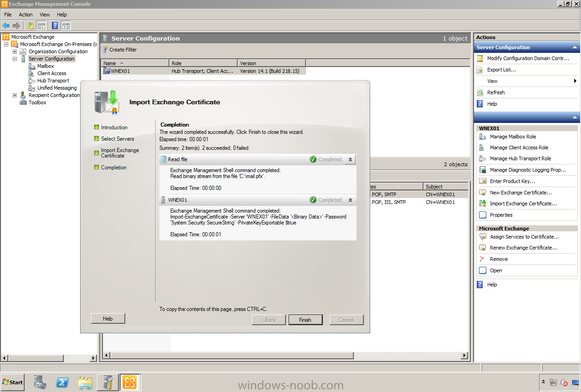Image resolution: width=581 pixels, height=392 pixels.
Task: Toggle the Show/Hide Console Tree toolbar icon
Action: (x=41, y=25)
